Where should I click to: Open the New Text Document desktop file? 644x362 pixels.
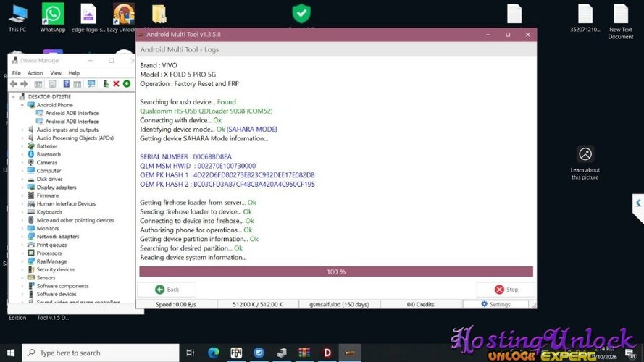(x=621, y=21)
